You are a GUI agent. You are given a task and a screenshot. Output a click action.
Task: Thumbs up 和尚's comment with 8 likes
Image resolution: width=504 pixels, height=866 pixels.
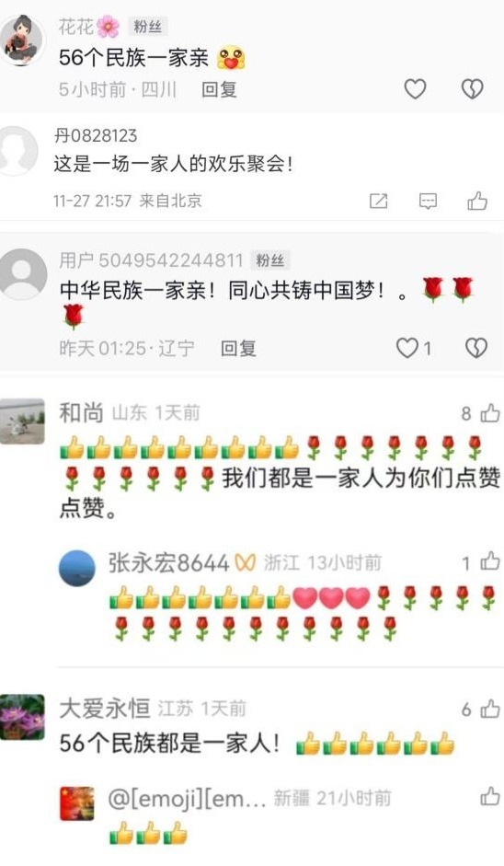pos(489,412)
